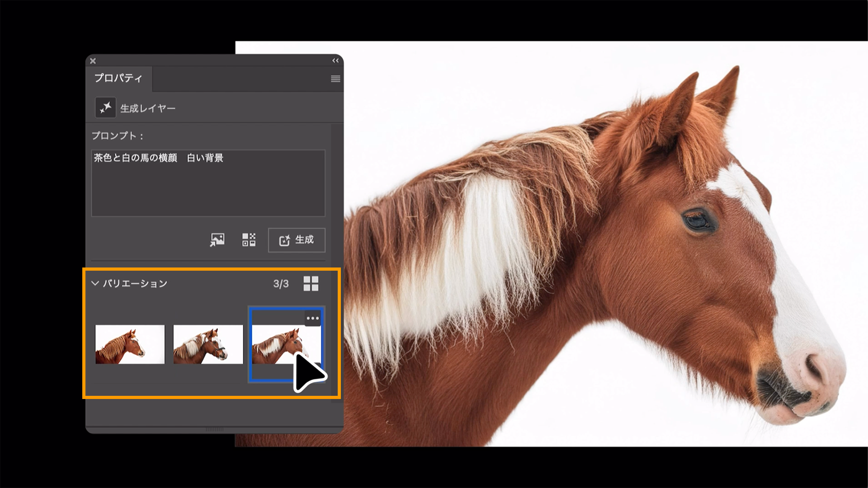This screenshot has height=488, width=868.
Task: Open three-dots menu on selected variation
Action: point(312,318)
